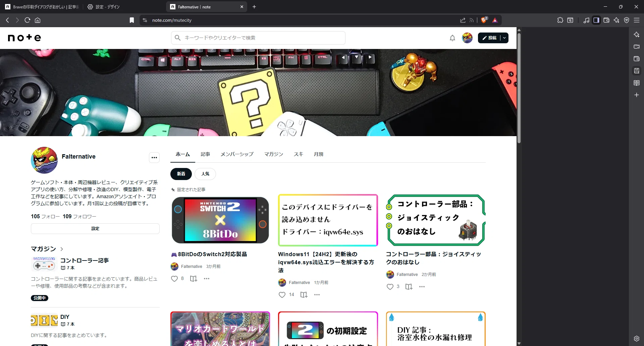Open the Leo AI icon in the sidebar

[637, 35]
